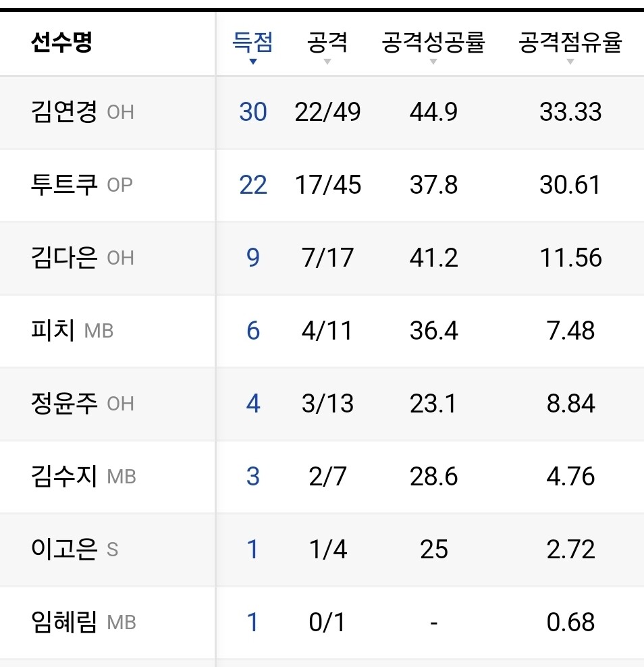Click on player 이고은
The height and width of the screenshot is (667, 644).
pyautogui.click(x=65, y=549)
